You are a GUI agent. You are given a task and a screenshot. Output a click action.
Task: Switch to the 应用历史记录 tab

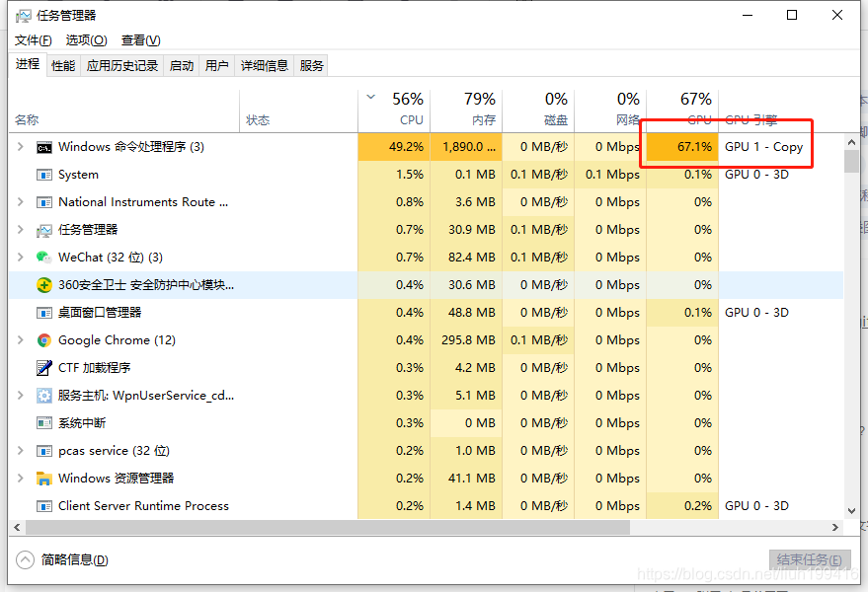(121, 66)
